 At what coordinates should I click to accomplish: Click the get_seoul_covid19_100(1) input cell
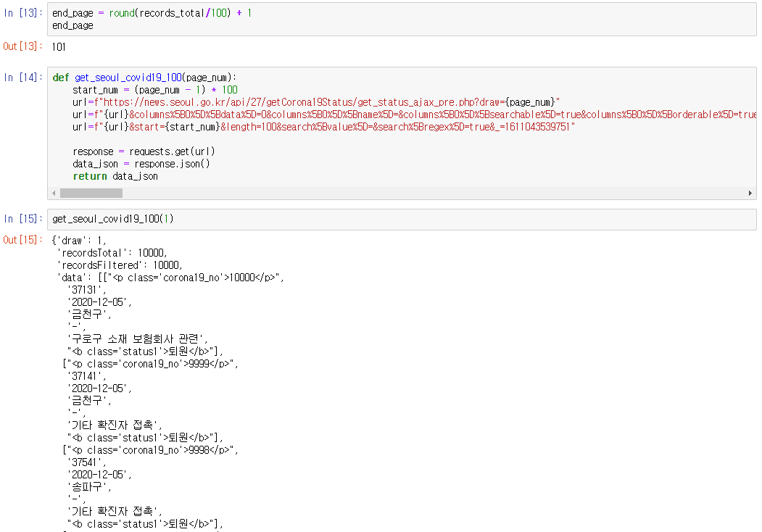point(402,219)
